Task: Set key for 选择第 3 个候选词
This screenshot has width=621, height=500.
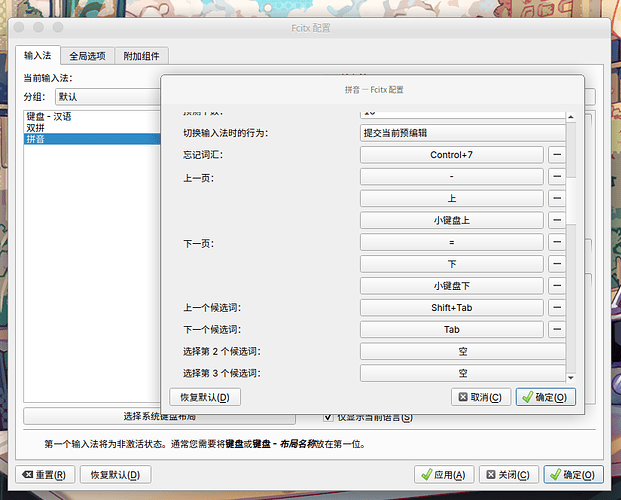Action: point(463,373)
